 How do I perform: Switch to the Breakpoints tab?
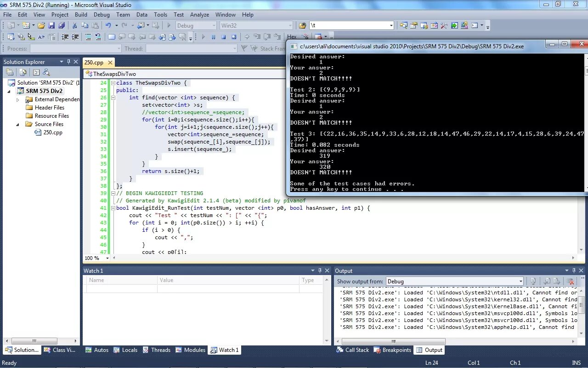click(393, 350)
